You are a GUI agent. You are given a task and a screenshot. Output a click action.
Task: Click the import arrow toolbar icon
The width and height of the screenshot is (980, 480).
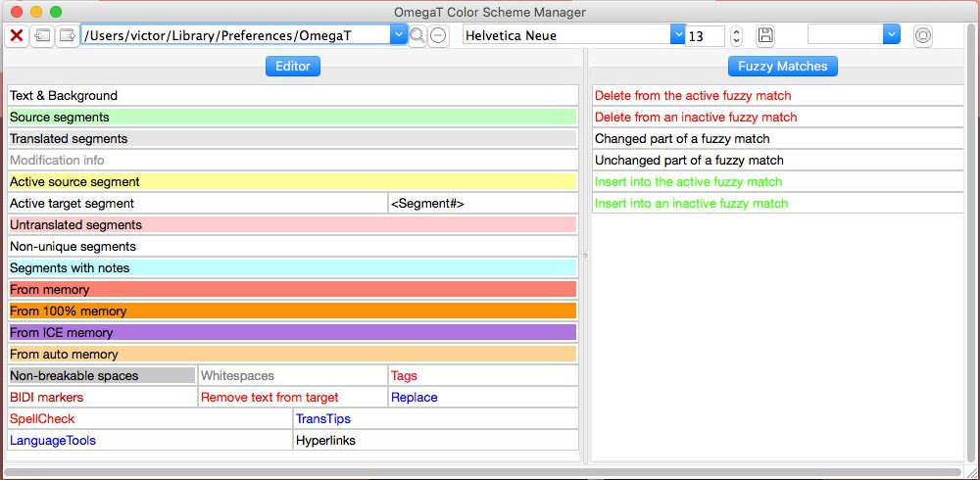(42, 35)
